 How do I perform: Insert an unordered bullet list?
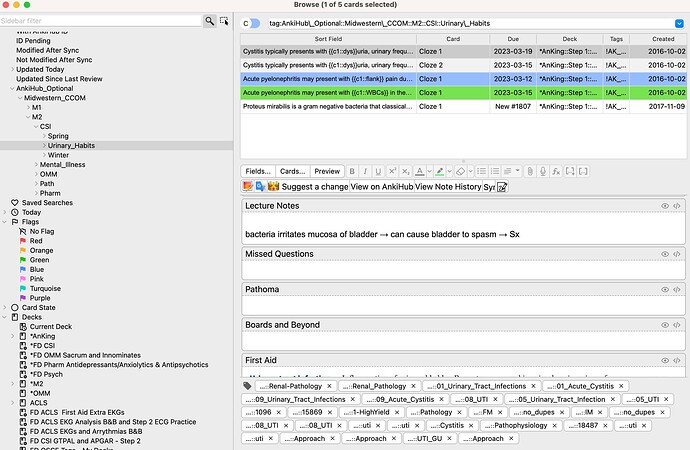pyautogui.click(x=481, y=172)
